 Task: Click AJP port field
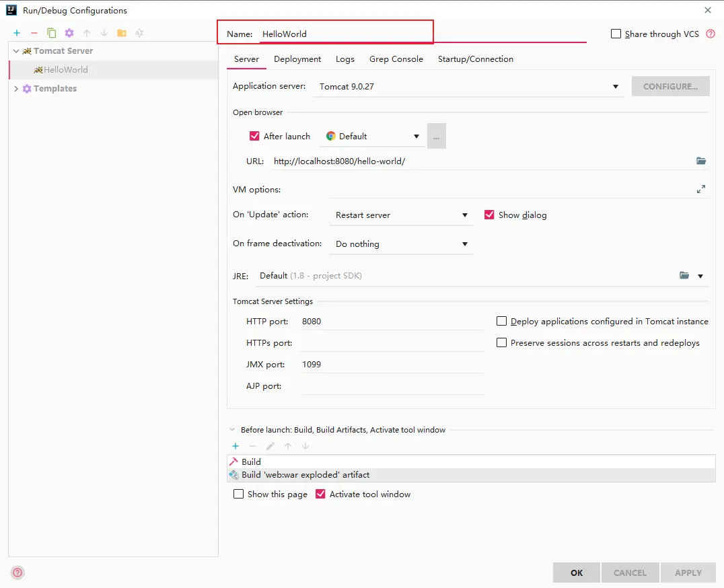click(392, 386)
